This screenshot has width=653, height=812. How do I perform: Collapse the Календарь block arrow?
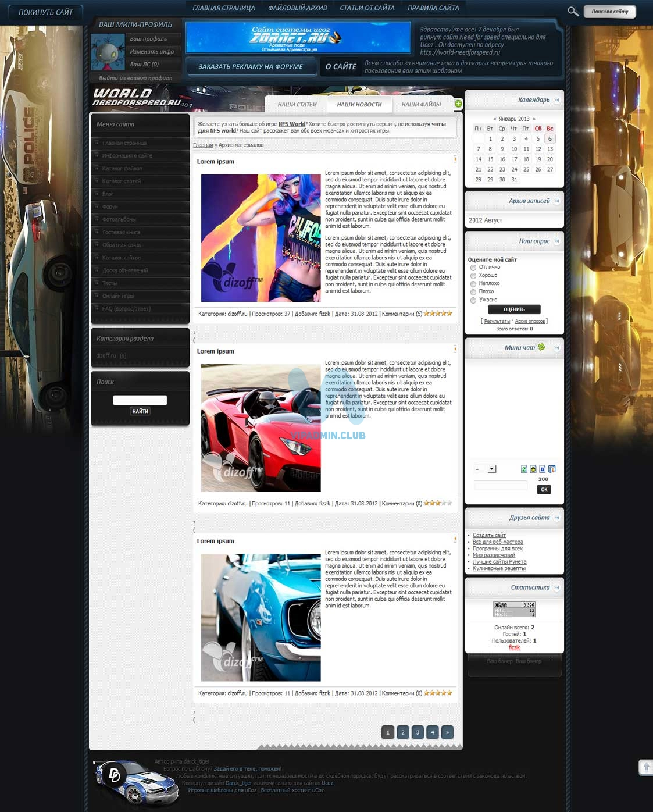coord(556,100)
